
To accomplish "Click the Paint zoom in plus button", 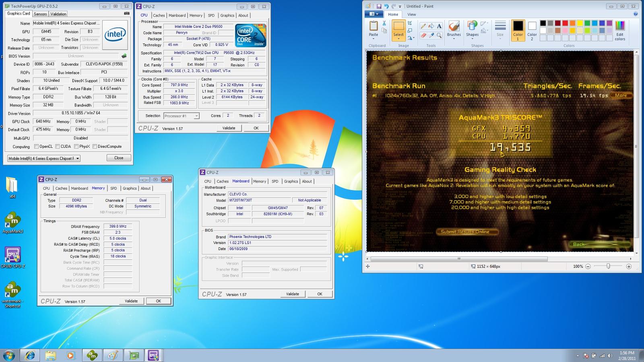I will (x=629, y=267).
